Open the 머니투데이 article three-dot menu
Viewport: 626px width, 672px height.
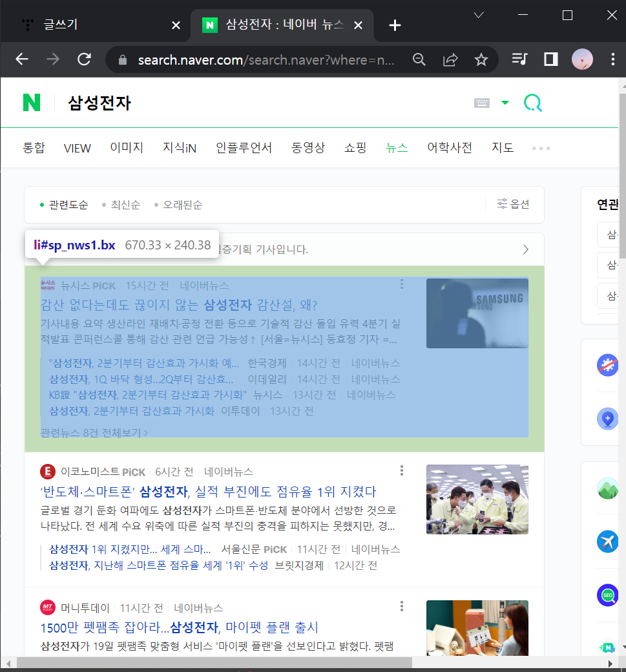coord(401,606)
